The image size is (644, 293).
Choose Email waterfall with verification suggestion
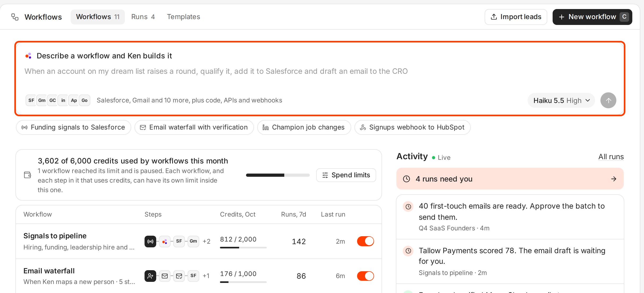[194, 127]
